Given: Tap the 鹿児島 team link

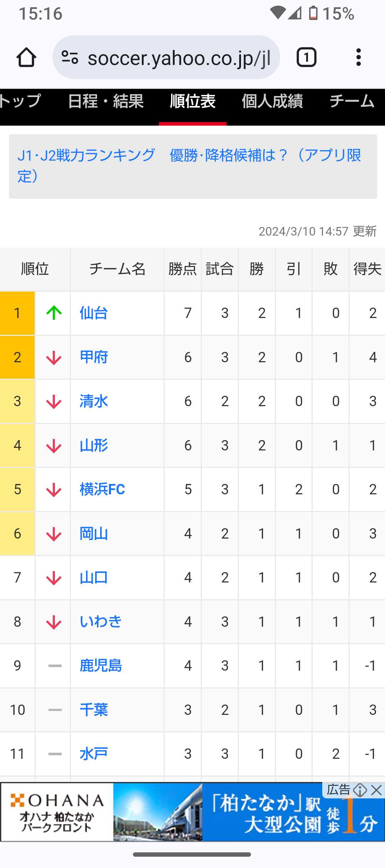Looking at the screenshot, I should coord(101,666).
